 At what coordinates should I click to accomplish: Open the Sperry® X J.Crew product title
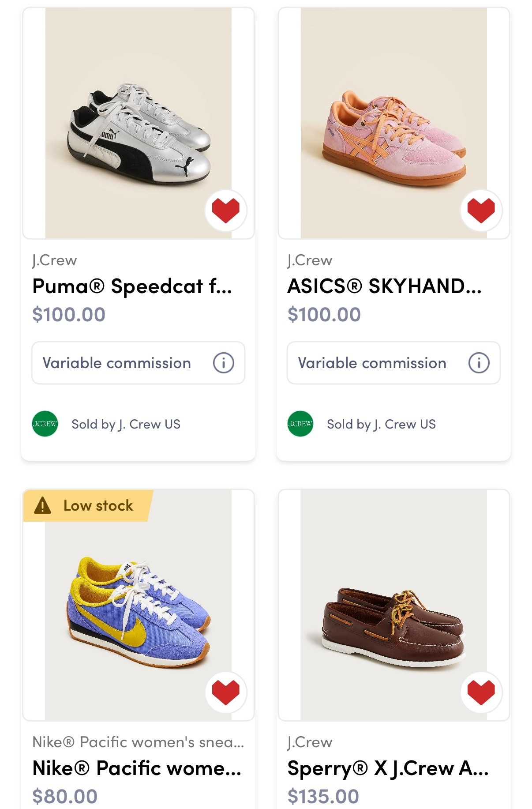(x=388, y=768)
